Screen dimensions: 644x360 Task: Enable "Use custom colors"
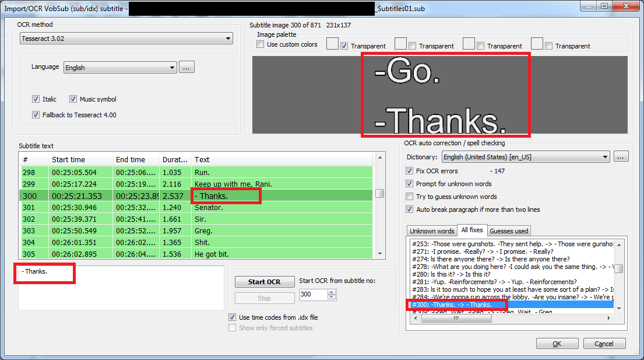[260, 44]
